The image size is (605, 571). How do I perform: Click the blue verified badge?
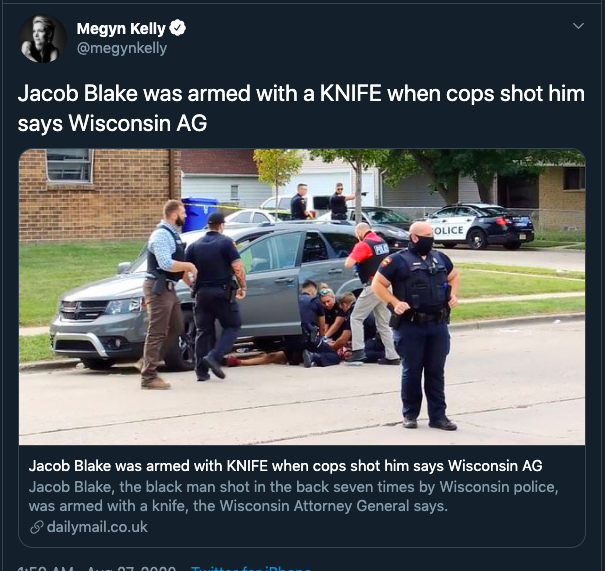pos(178,28)
